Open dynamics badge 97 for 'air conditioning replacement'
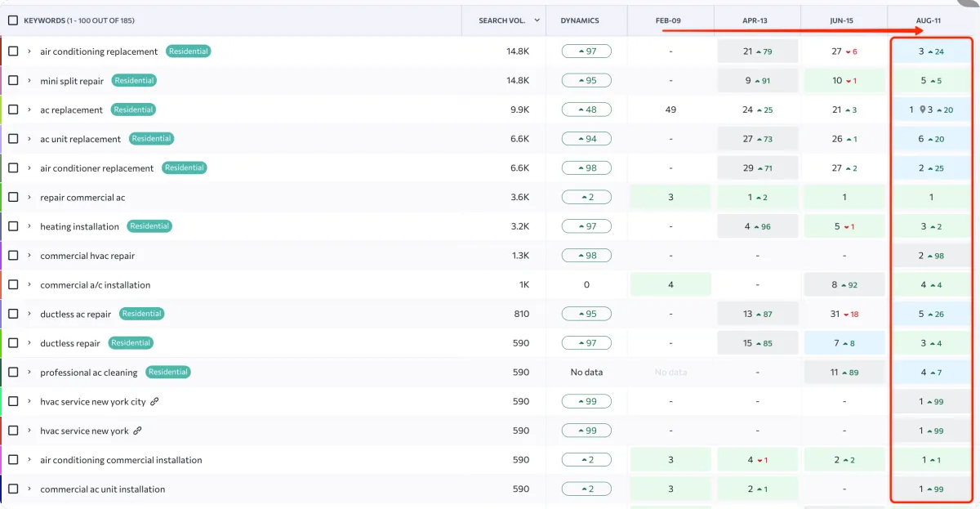Image resolution: width=980 pixels, height=509 pixels. point(586,51)
